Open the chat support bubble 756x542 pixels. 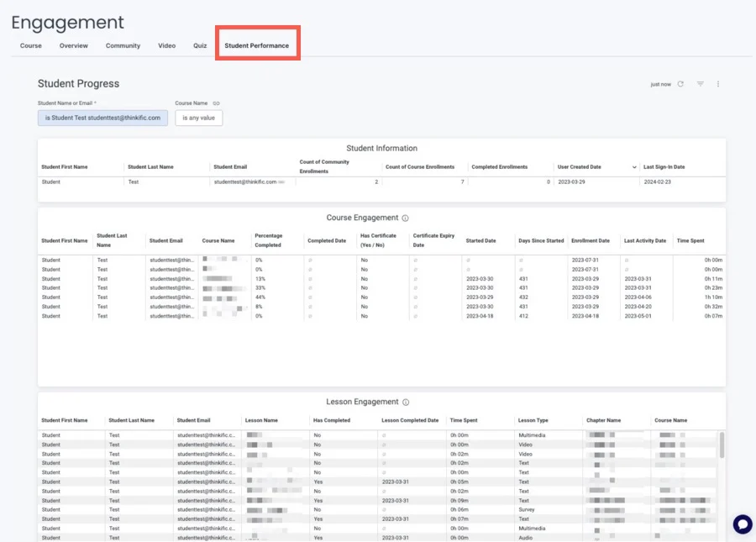[742, 524]
